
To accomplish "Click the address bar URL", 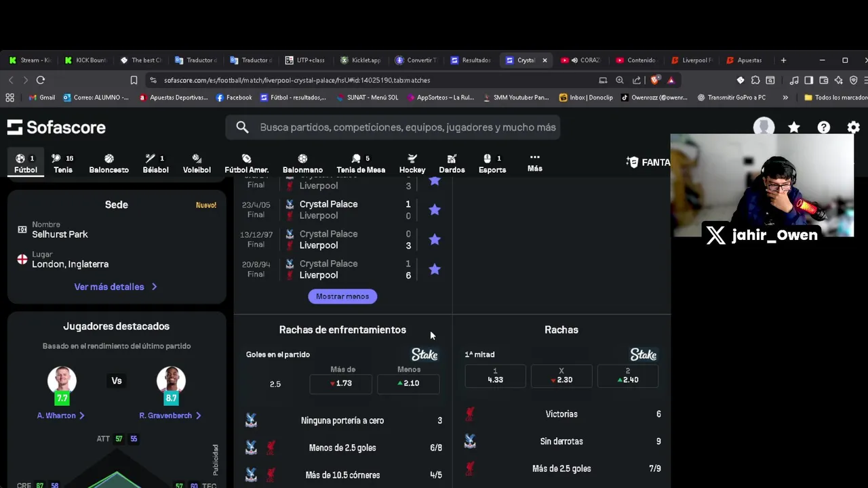I will (x=297, y=80).
